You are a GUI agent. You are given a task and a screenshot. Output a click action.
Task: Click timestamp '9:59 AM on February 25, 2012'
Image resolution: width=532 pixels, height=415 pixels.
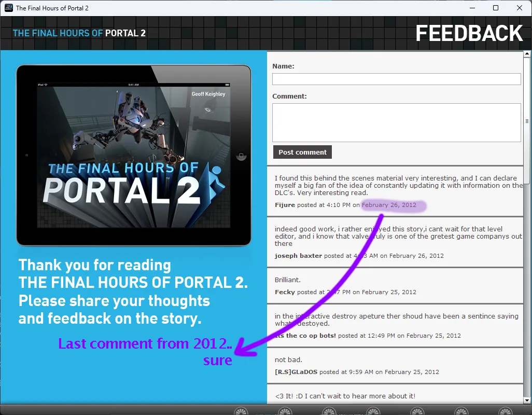click(x=394, y=372)
